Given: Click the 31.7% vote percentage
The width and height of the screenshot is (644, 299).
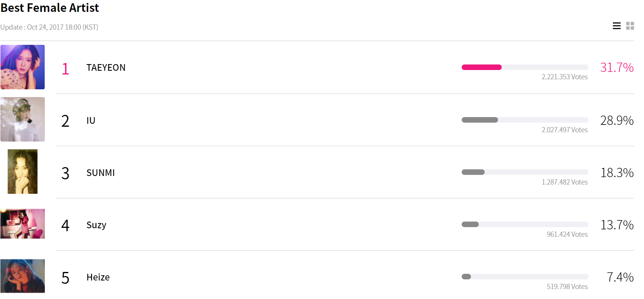Looking at the screenshot, I should [617, 67].
